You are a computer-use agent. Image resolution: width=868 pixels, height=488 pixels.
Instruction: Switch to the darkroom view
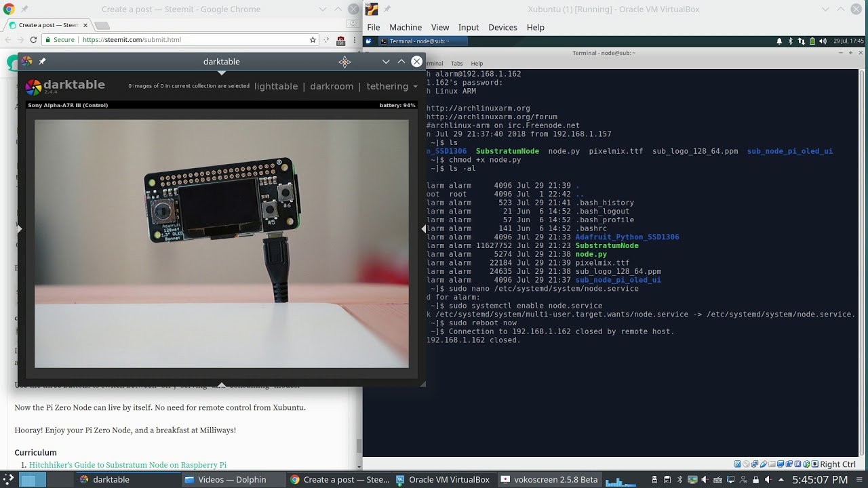[x=332, y=86]
